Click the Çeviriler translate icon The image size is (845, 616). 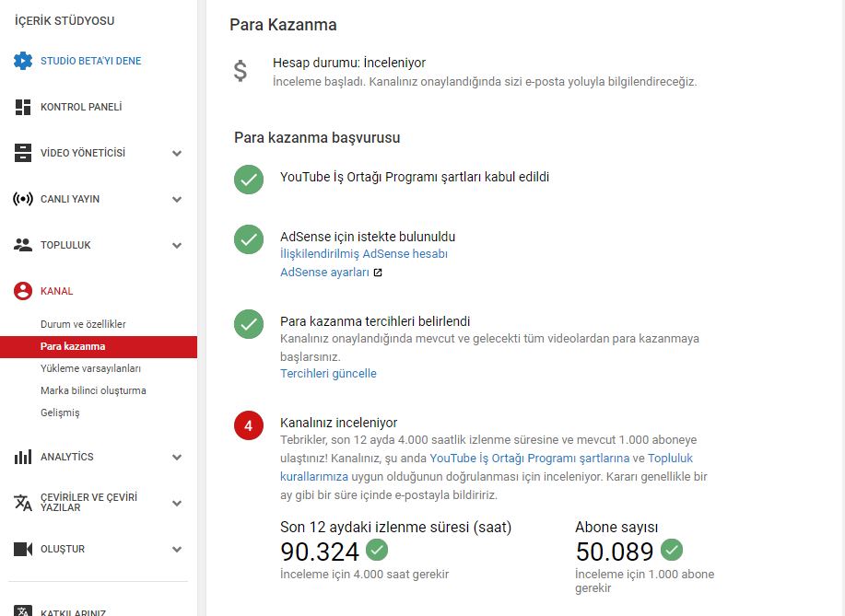tap(23, 503)
